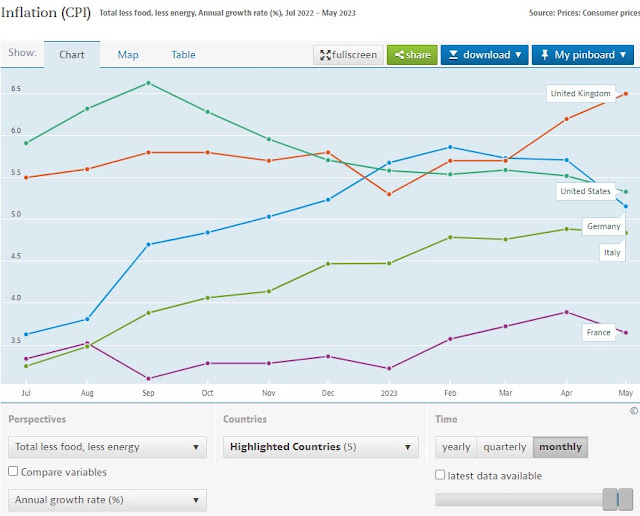This screenshot has height=516, width=640.
Task: Open the My pinboard dropdown
Action: click(583, 55)
